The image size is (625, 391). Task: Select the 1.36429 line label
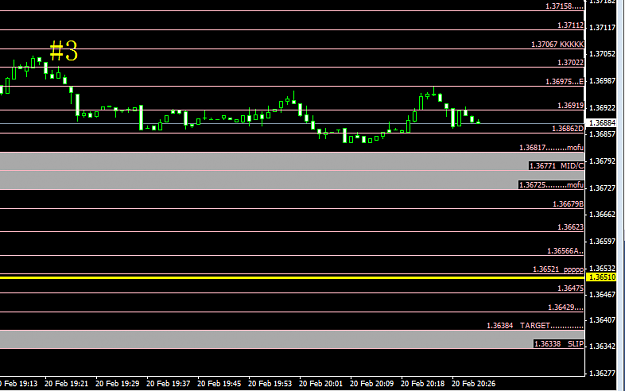pos(566,307)
